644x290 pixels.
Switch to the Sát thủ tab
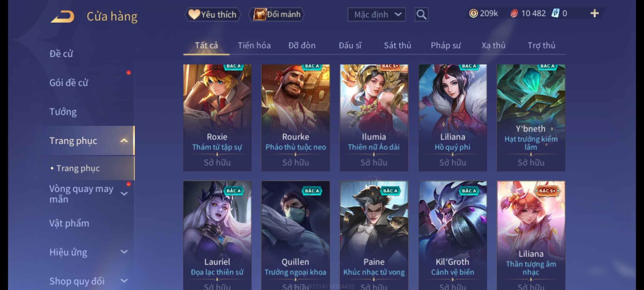tap(397, 45)
